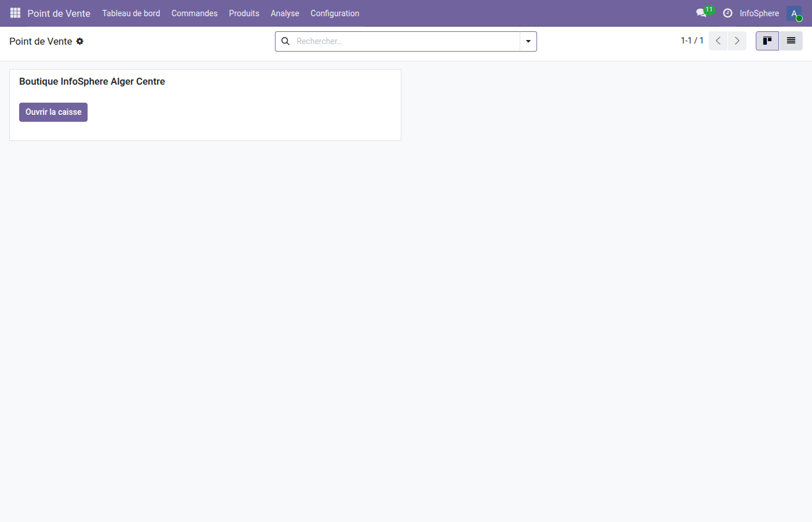Switch to kanban view
812x522 pixels.
pos(767,41)
